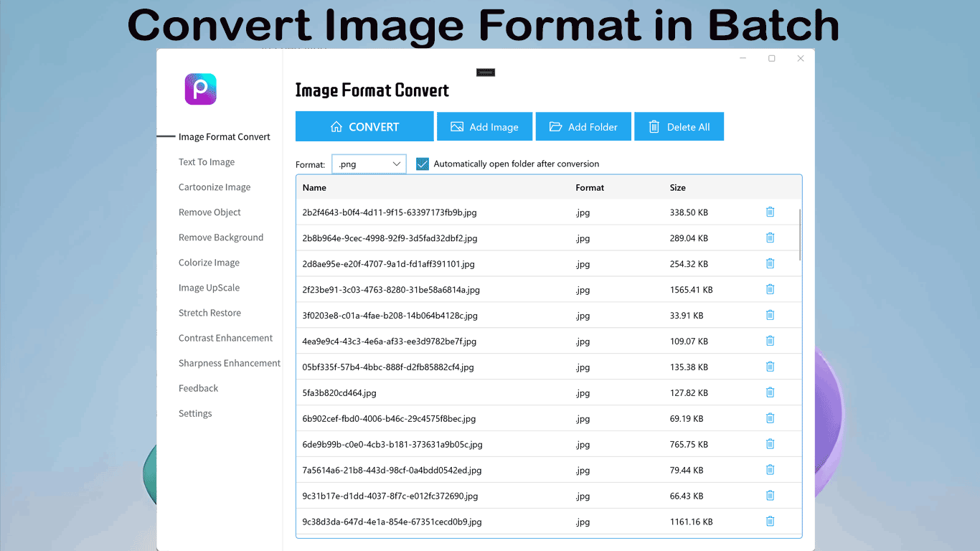Click trash icon next to 5fa3b820cd464.jpg
Viewport: 980px width, 551px height.
click(x=770, y=392)
